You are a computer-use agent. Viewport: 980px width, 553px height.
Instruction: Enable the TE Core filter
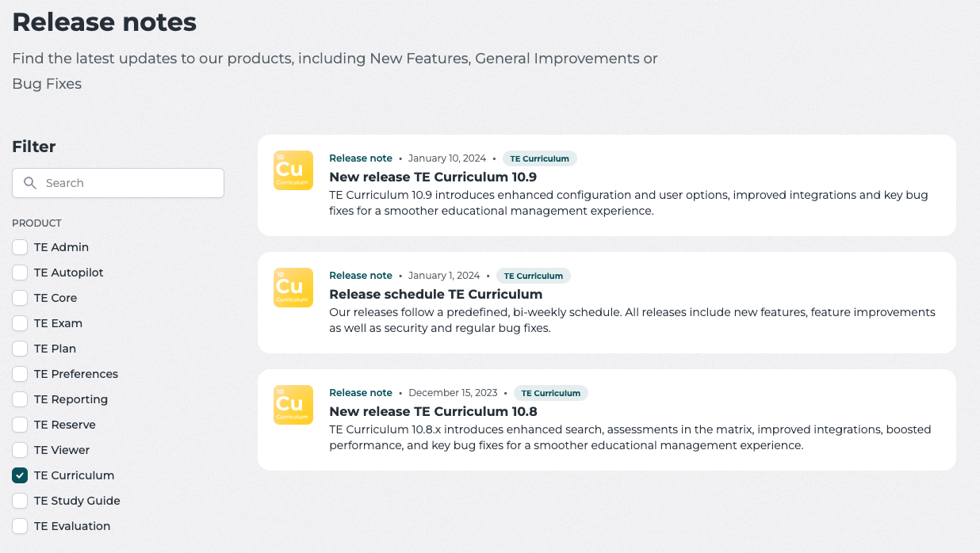[20, 298]
